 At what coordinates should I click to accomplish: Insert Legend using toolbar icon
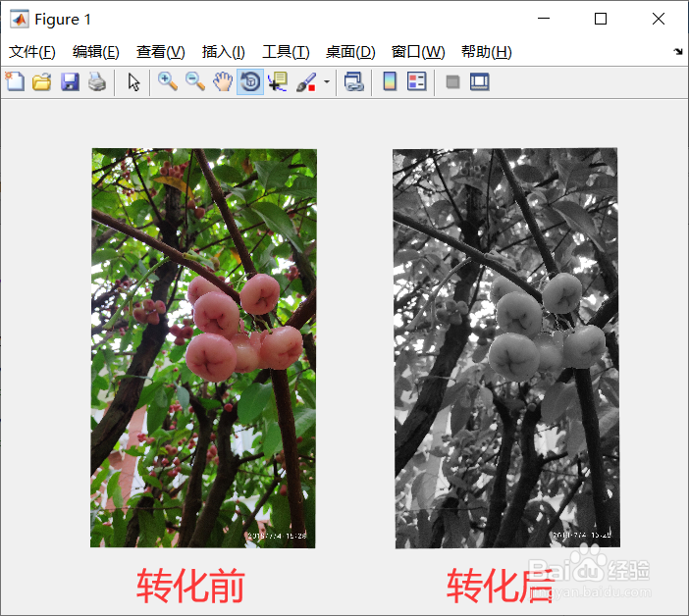[x=416, y=81]
